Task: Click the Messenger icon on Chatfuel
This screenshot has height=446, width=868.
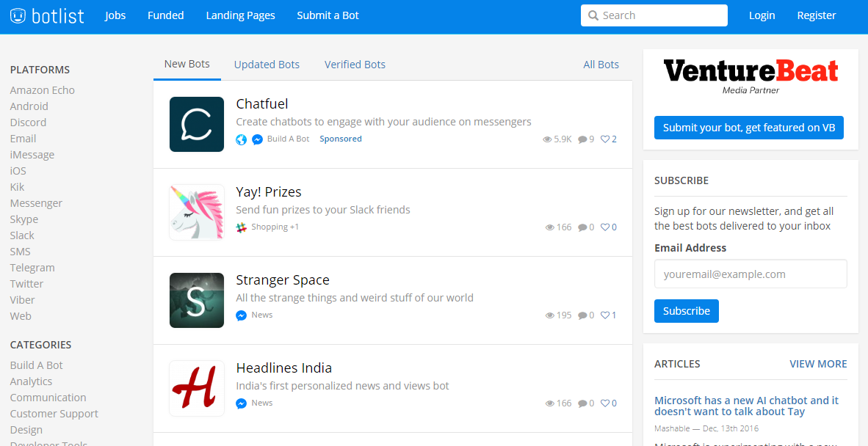Action: (258, 139)
